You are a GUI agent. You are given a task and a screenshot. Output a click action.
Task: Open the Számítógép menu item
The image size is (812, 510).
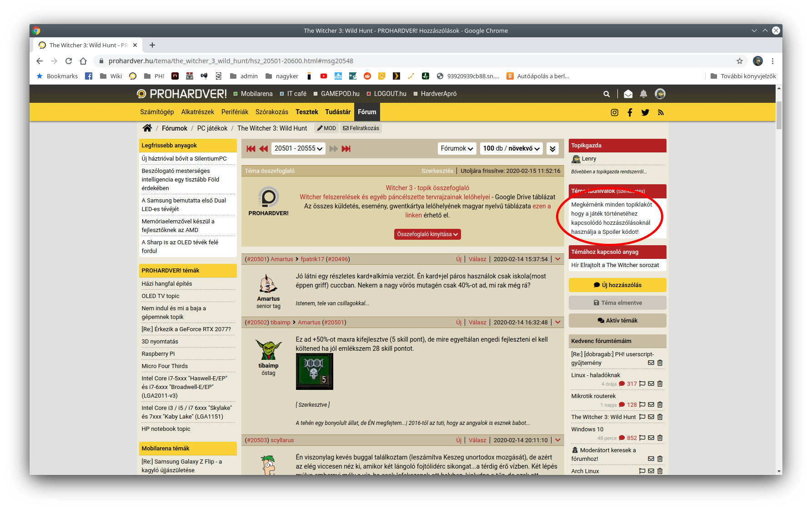click(157, 112)
